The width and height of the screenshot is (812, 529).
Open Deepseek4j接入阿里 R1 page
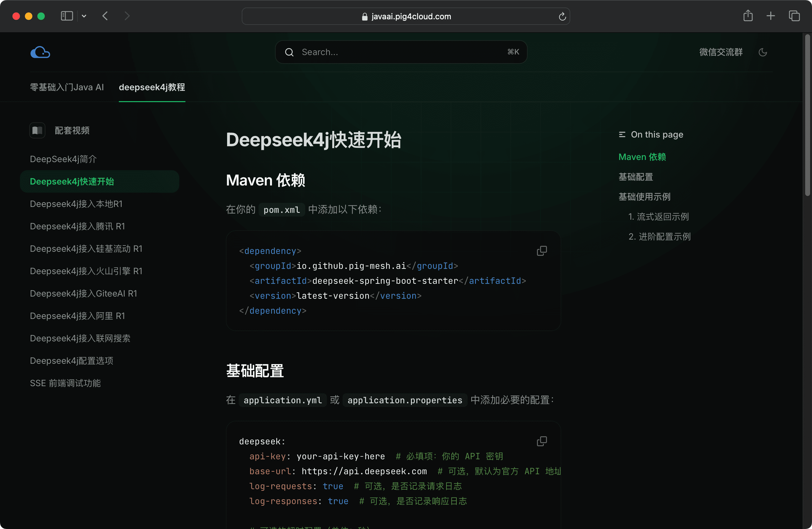(77, 316)
